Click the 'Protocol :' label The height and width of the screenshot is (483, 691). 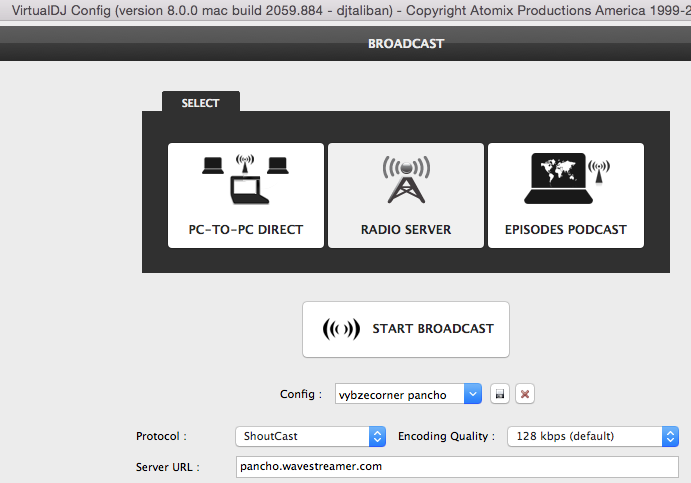click(161, 436)
